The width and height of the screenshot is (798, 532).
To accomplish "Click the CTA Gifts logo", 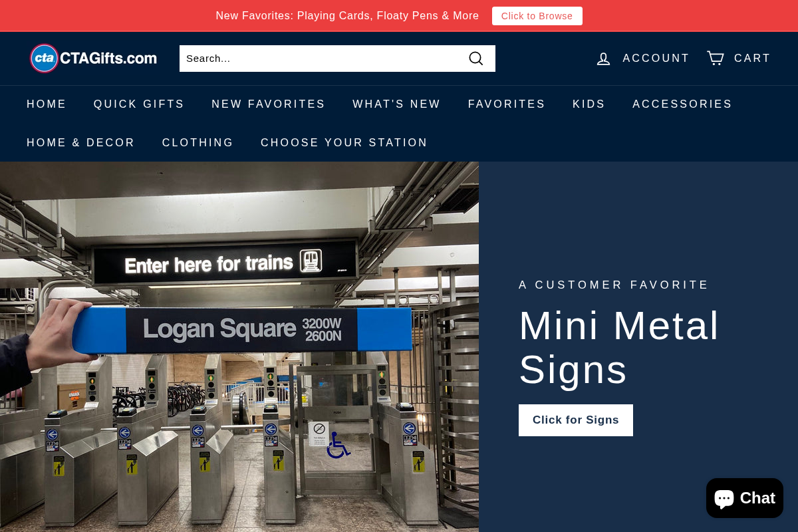I will pyautogui.click(x=94, y=59).
